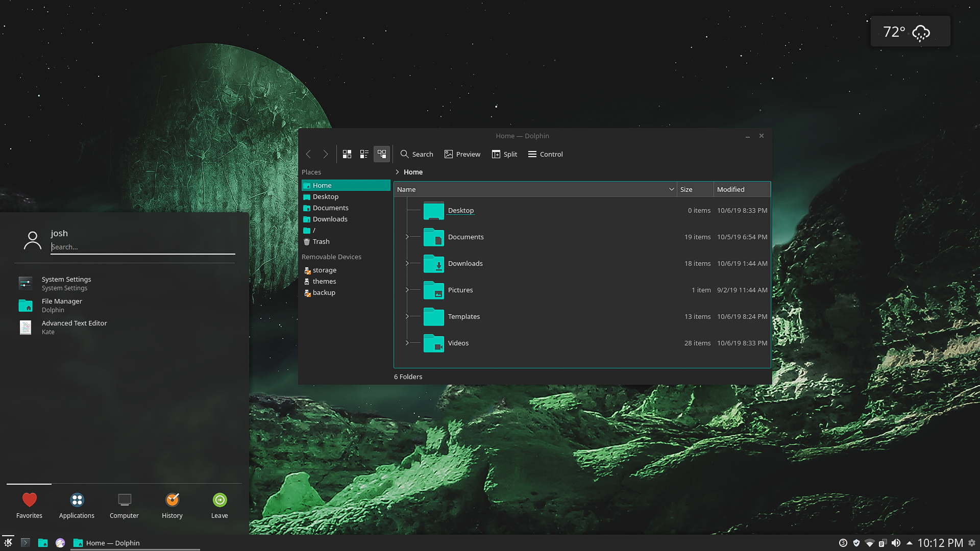Viewport: 980px width, 551px height.
Task: Click Home in the location breadcrumb
Action: [413, 172]
